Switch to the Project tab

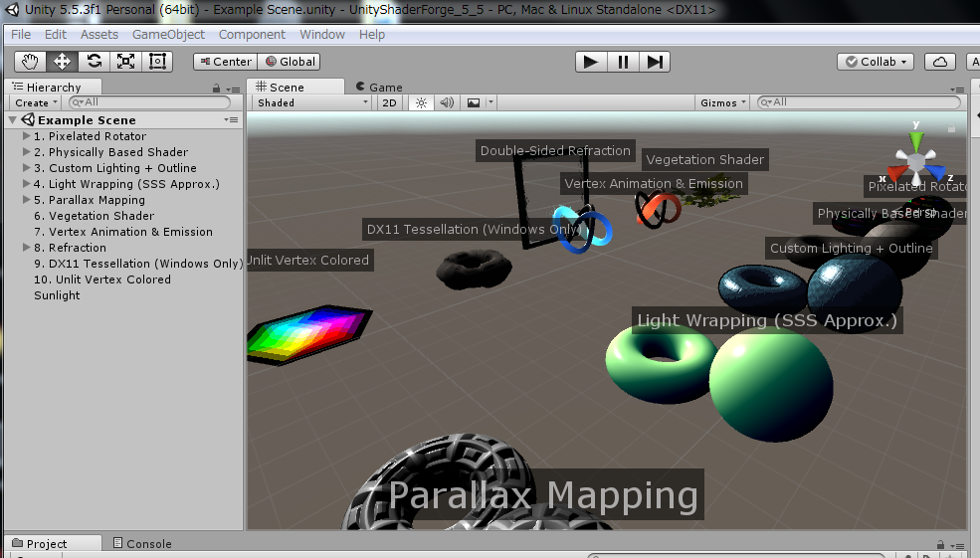[53, 544]
